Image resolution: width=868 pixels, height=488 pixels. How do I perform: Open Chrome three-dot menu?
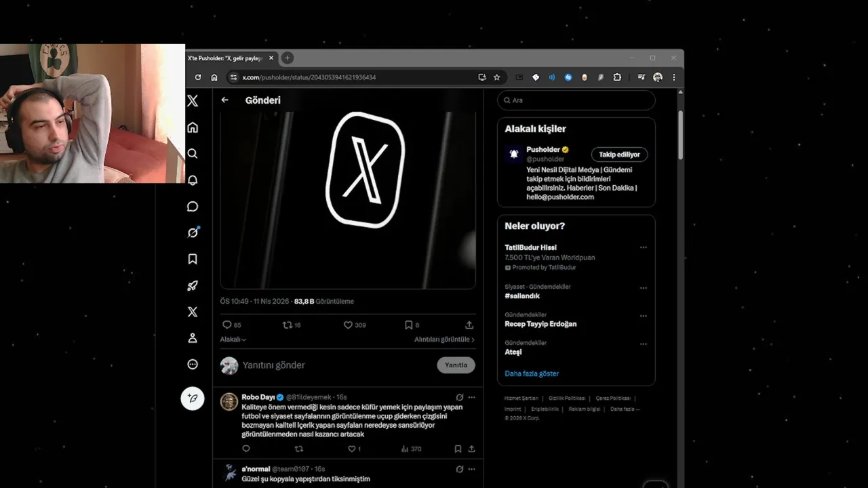[x=673, y=77]
